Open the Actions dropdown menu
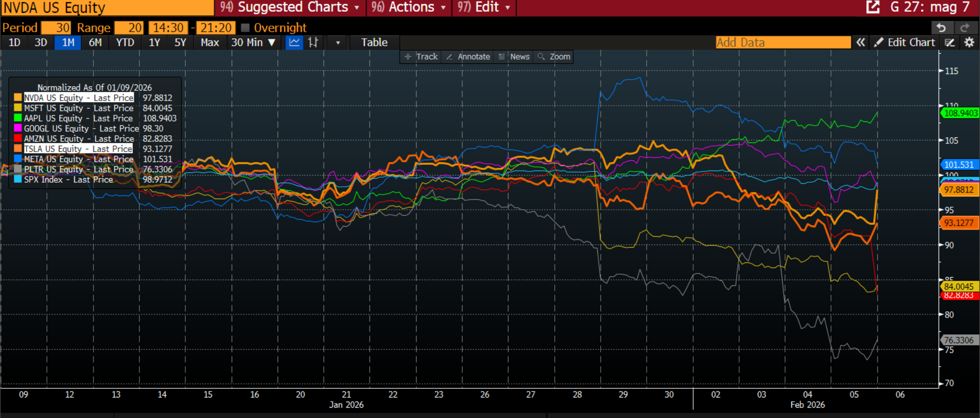Screen dimensions: 980x418 [409, 7]
